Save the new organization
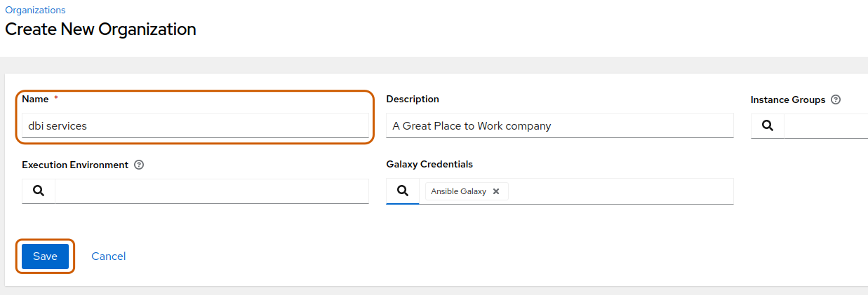 click(x=45, y=256)
